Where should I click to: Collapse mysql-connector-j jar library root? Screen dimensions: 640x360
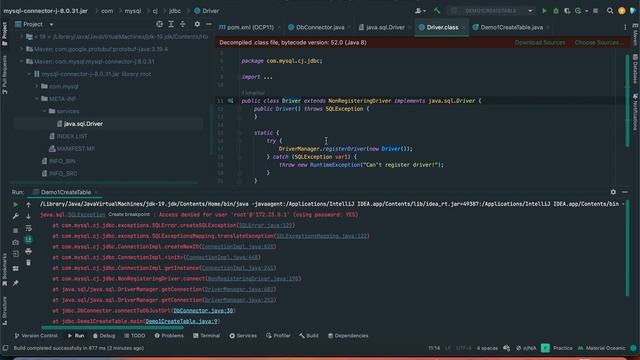tap(29, 74)
